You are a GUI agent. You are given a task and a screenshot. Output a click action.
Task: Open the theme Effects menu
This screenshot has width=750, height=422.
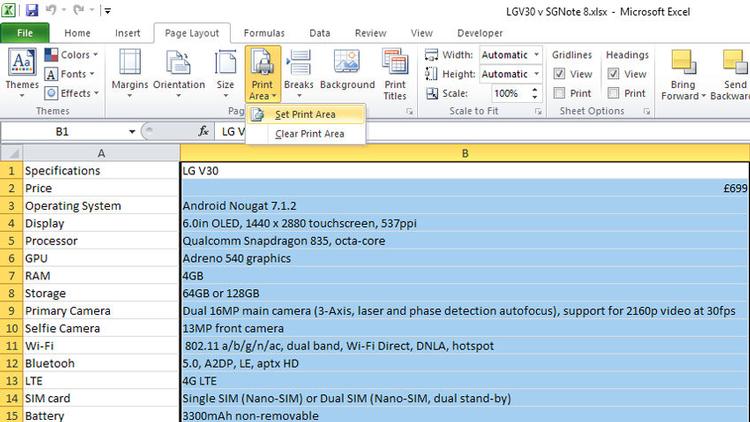tap(71, 93)
